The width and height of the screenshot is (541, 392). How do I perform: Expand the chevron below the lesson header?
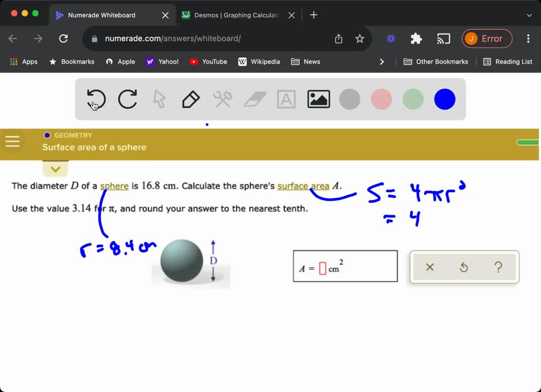point(55,169)
